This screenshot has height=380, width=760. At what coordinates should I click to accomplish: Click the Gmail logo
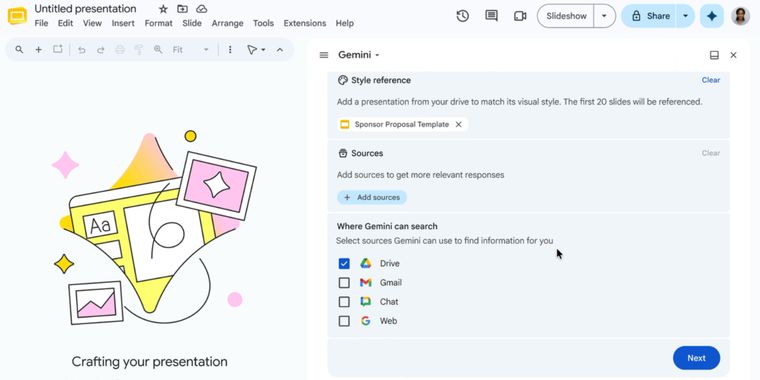coord(365,283)
